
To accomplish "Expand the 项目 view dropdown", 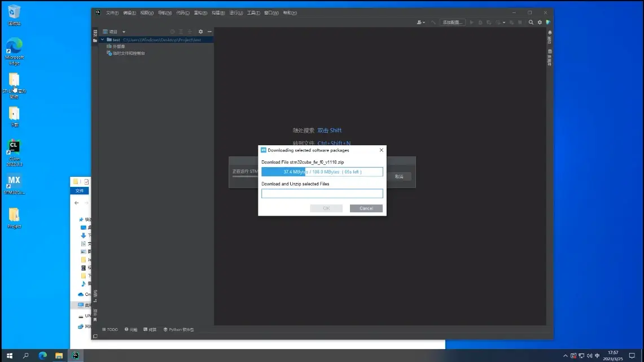I will point(124,32).
